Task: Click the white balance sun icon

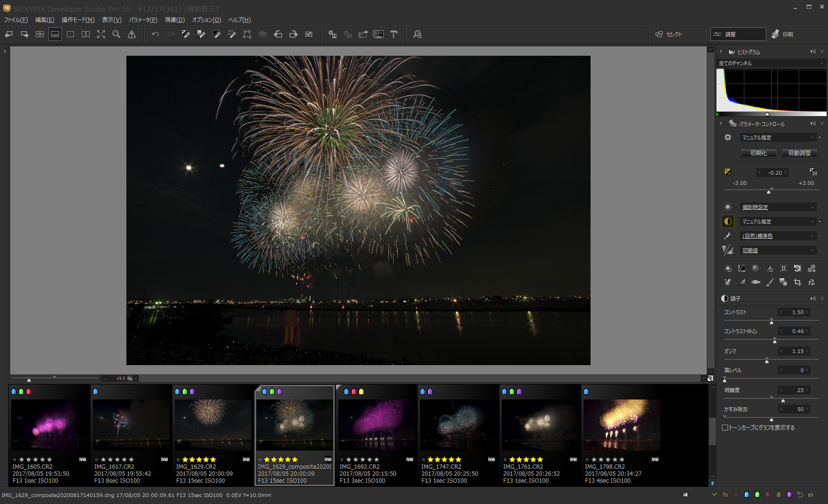Action: pyautogui.click(x=728, y=207)
